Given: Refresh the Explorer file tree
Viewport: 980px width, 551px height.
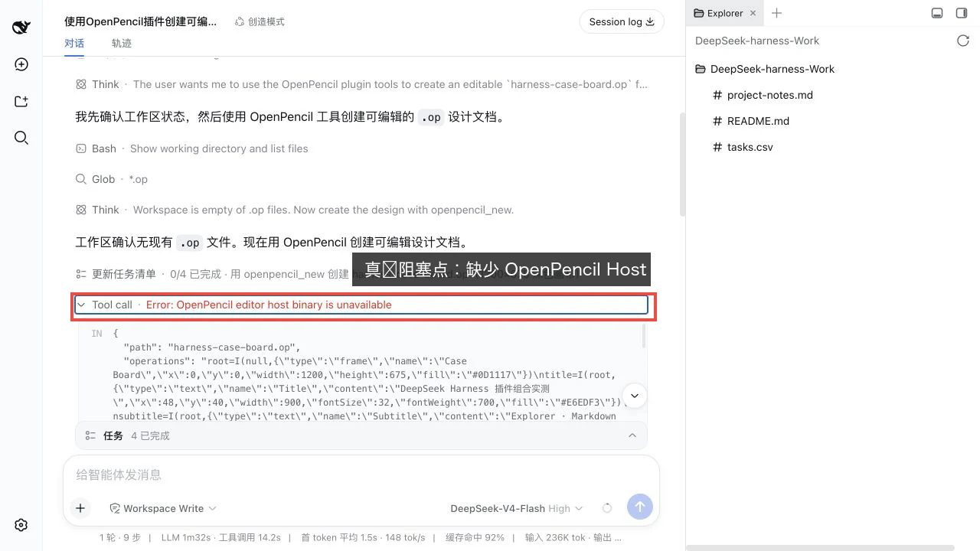Looking at the screenshot, I should pos(963,41).
